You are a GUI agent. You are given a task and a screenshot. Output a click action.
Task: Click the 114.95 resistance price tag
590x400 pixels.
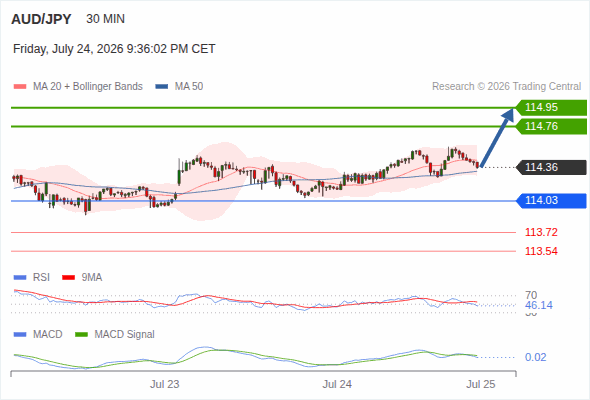point(551,108)
